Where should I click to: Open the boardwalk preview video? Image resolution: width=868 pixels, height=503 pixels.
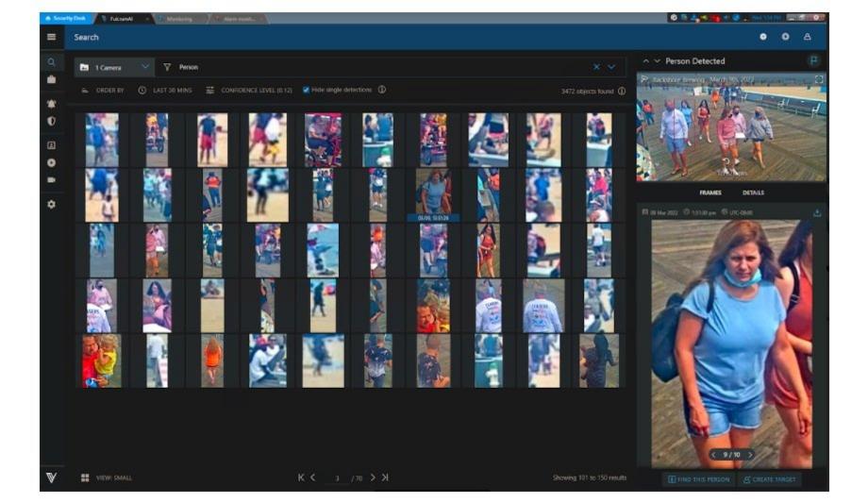[x=731, y=127]
